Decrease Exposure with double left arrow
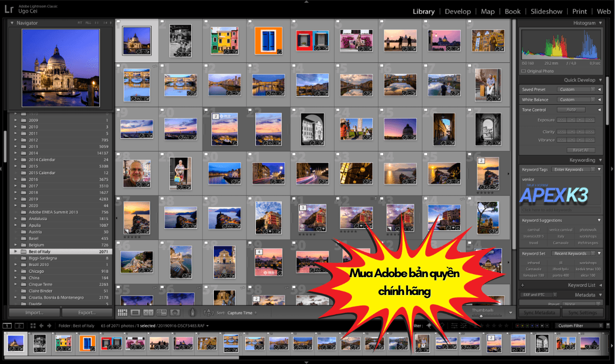Viewport: 615px width, 364px height. point(561,120)
